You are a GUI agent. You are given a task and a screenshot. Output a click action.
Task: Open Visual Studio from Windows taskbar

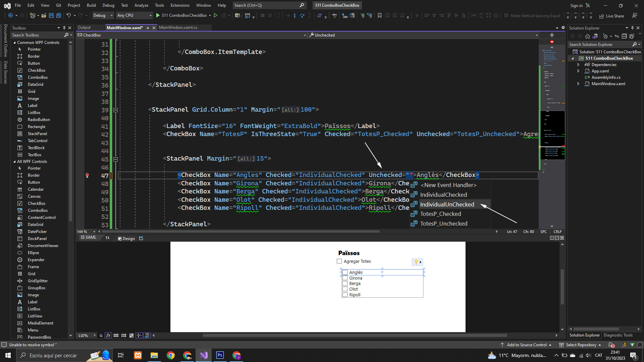point(204,355)
